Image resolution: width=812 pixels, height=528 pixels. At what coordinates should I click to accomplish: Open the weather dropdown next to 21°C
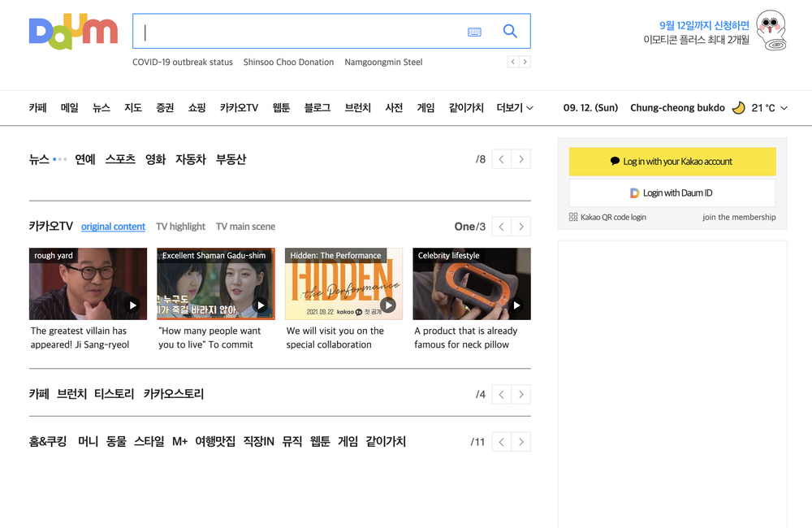tap(786, 107)
